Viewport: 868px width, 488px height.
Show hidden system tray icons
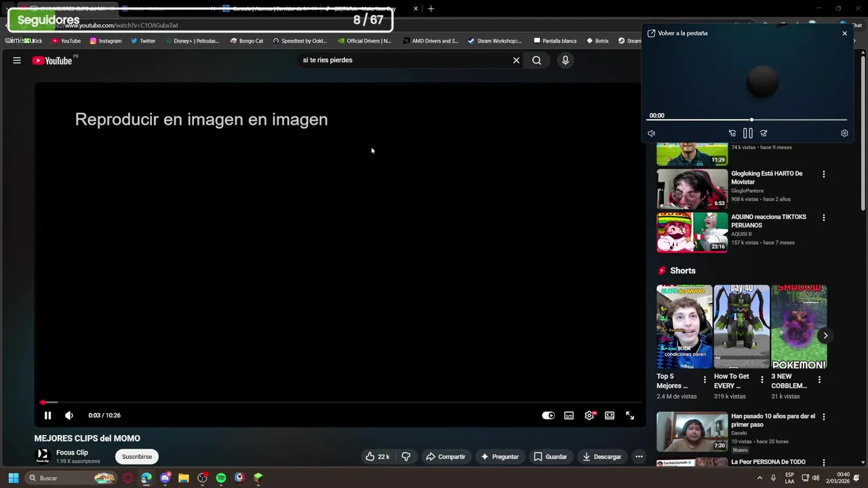pos(759,478)
